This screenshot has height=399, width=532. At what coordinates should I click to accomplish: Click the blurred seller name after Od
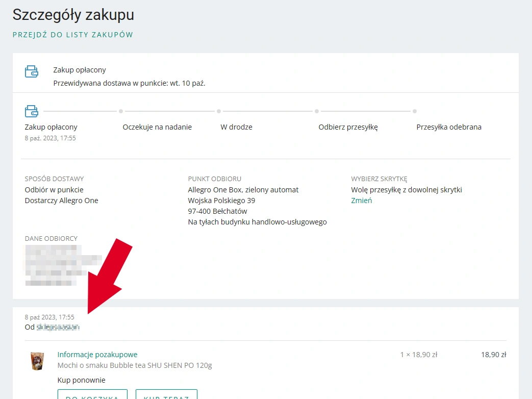coord(58,327)
